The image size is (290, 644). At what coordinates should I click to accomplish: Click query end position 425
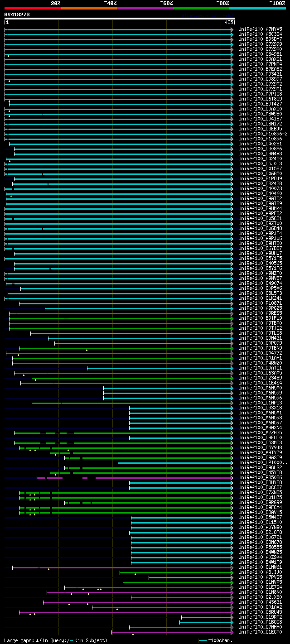(228, 22)
